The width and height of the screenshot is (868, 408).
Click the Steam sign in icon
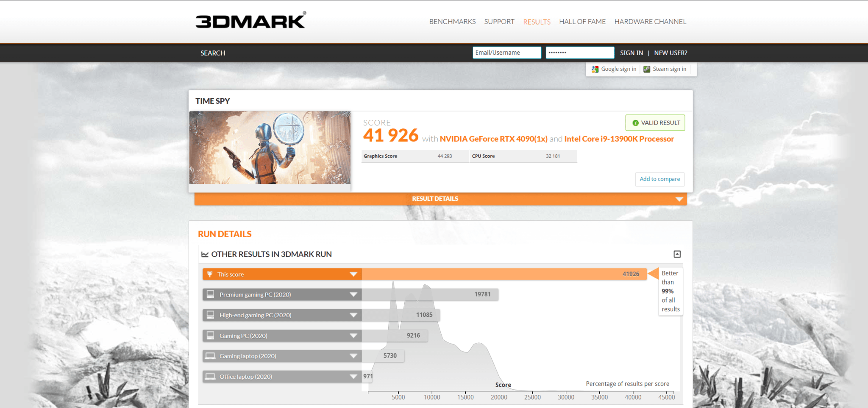click(x=647, y=69)
